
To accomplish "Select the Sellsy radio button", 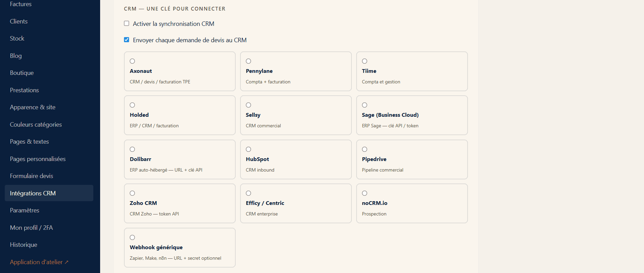I will click(x=249, y=105).
